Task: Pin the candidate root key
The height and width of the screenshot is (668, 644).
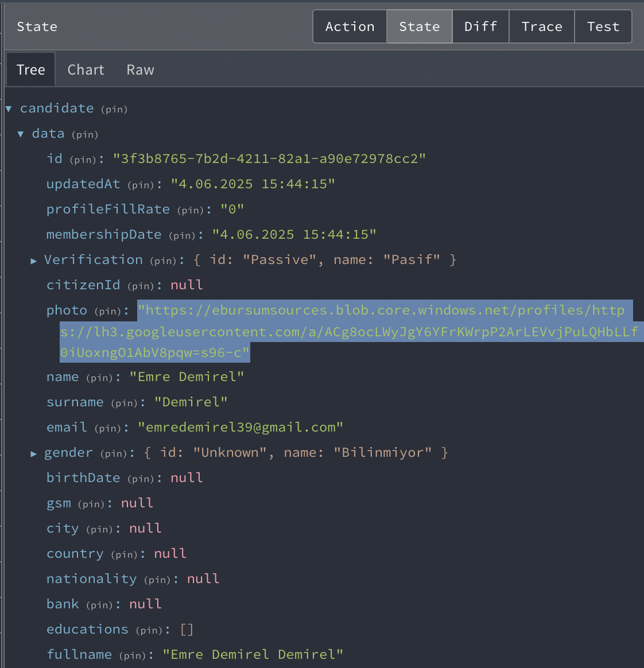Action: 114,109
